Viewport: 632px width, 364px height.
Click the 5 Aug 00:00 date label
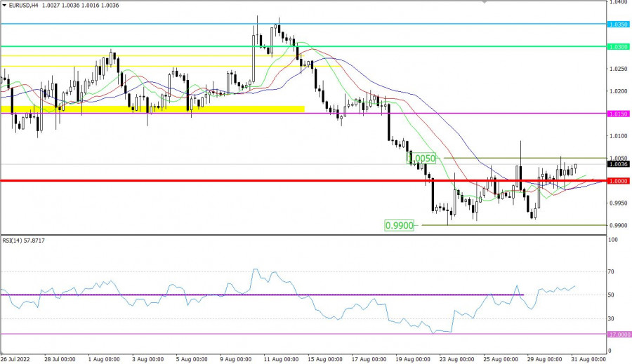(192, 359)
